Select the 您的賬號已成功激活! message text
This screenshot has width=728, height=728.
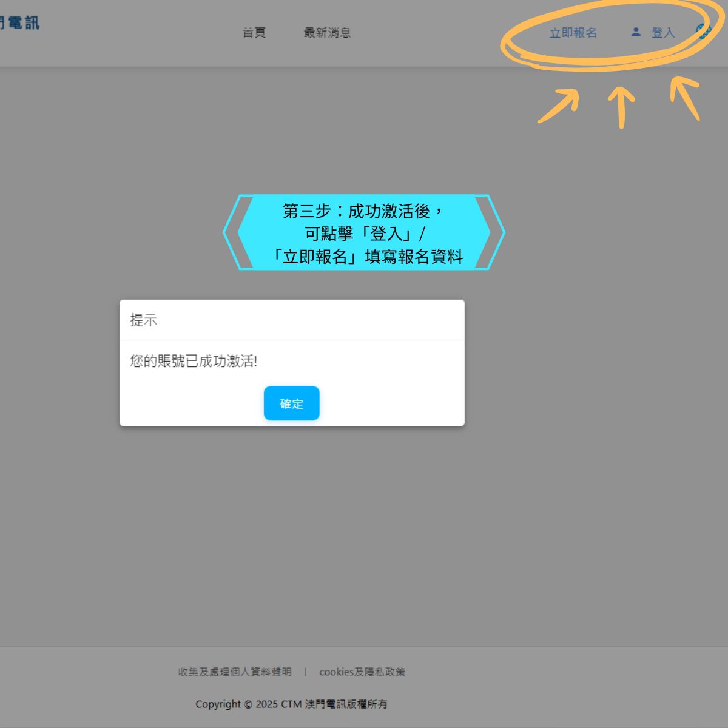click(194, 361)
